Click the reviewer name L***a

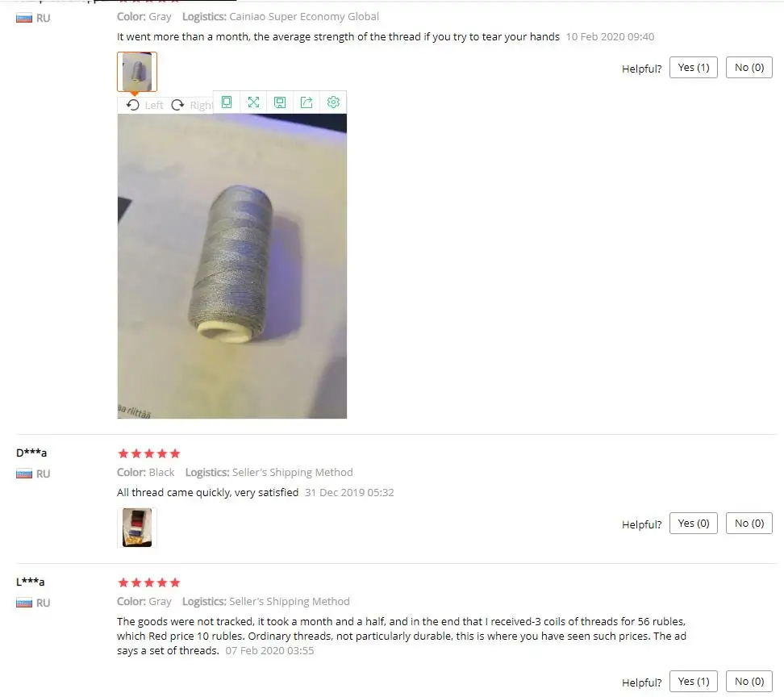click(x=31, y=582)
